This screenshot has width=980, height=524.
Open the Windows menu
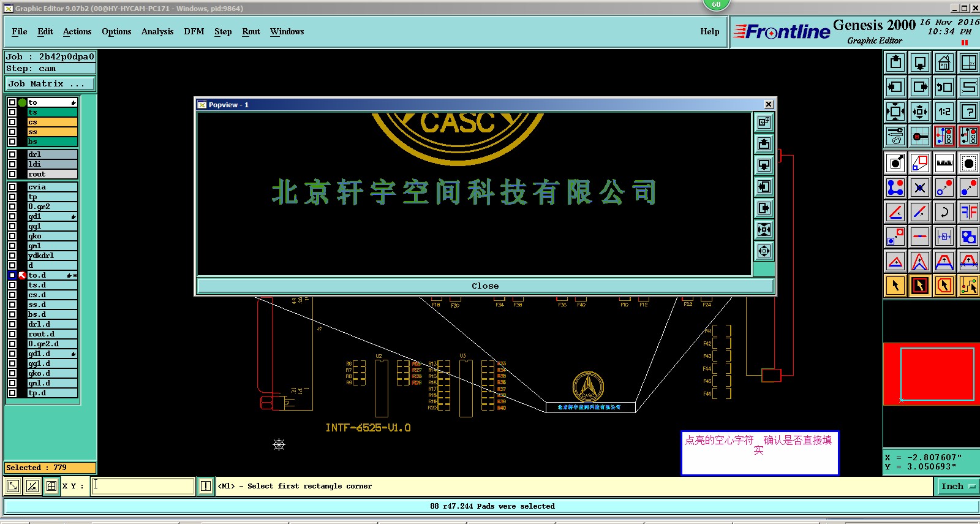click(287, 31)
